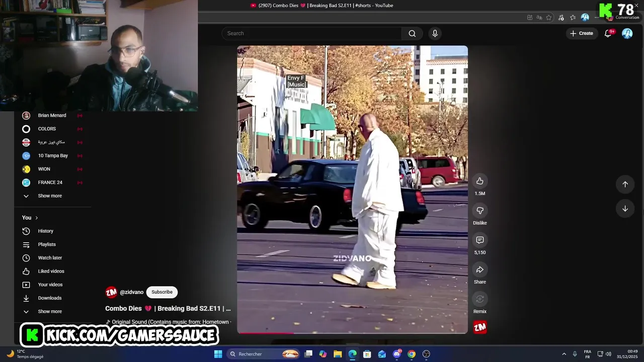Open the browser profile avatar
The width and height of the screenshot is (644, 362).
click(x=585, y=17)
